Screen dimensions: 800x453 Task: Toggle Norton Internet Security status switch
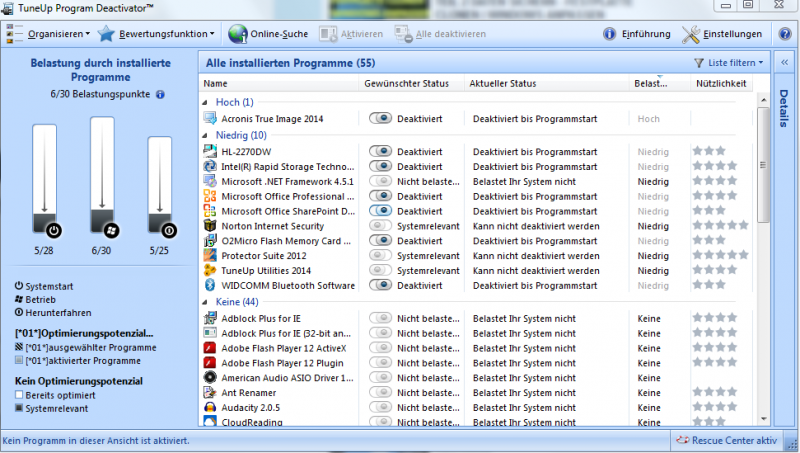381,225
